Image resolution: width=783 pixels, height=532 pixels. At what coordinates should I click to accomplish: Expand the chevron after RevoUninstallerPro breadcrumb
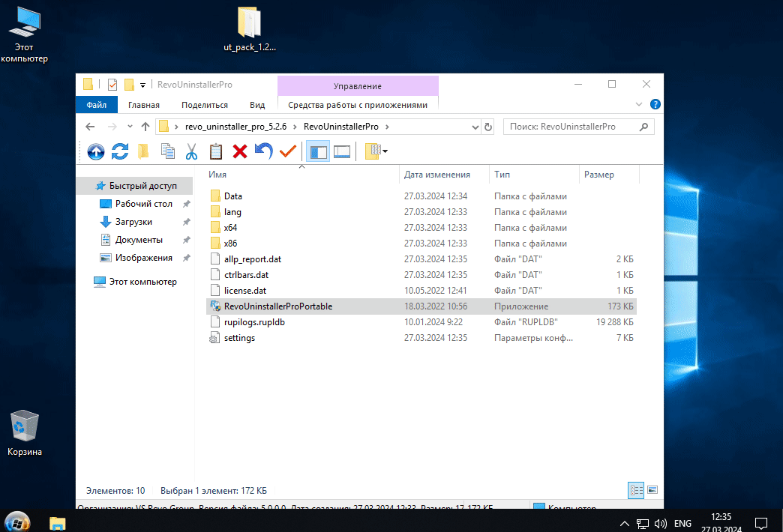pos(387,127)
